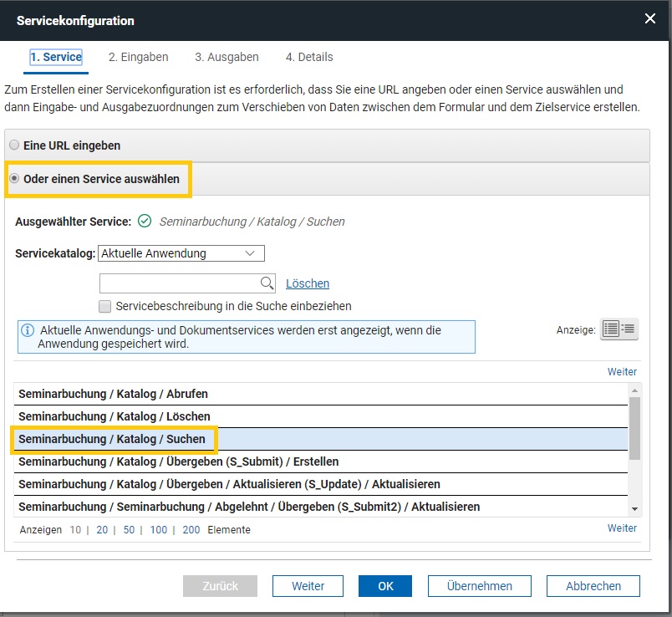Click the Löschen link

coord(308,283)
